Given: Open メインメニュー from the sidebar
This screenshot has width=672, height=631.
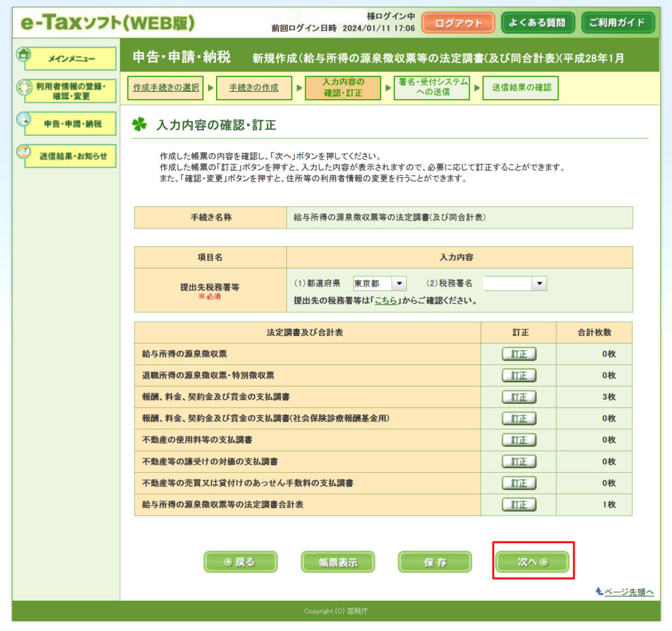Looking at the screenshot, I should point(71,59).
